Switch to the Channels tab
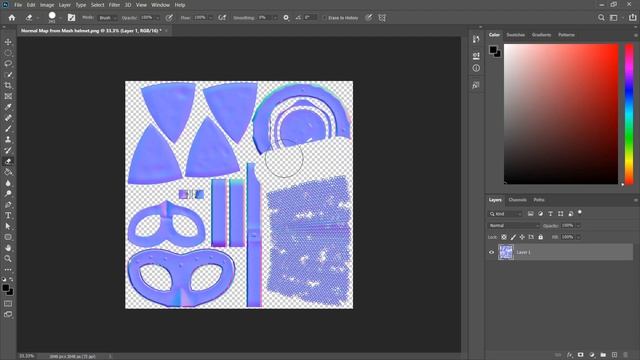Viewport: 640px width, 360px height. coord(518,200)
